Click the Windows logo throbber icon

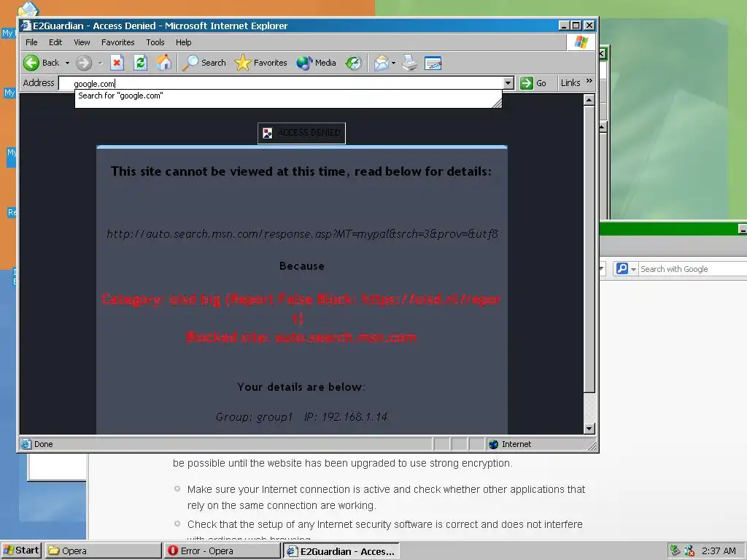(581, 42)
